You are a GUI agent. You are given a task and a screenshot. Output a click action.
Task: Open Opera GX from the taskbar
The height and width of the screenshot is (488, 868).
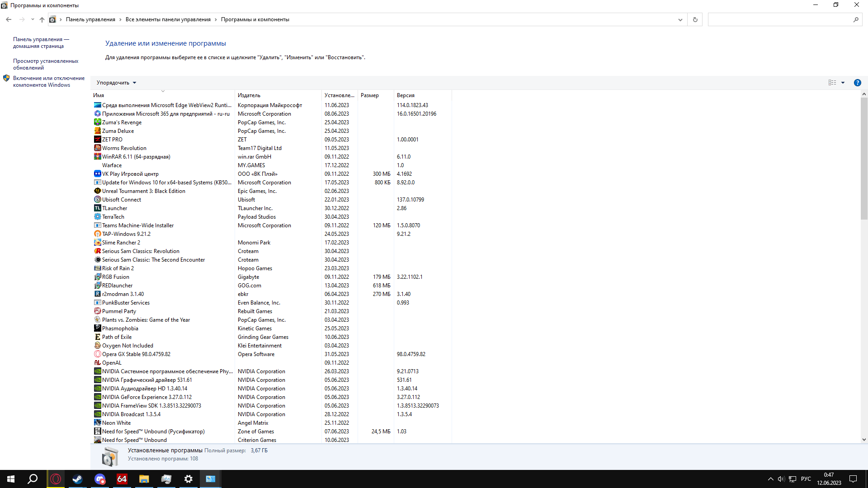[x=56, y=479]
